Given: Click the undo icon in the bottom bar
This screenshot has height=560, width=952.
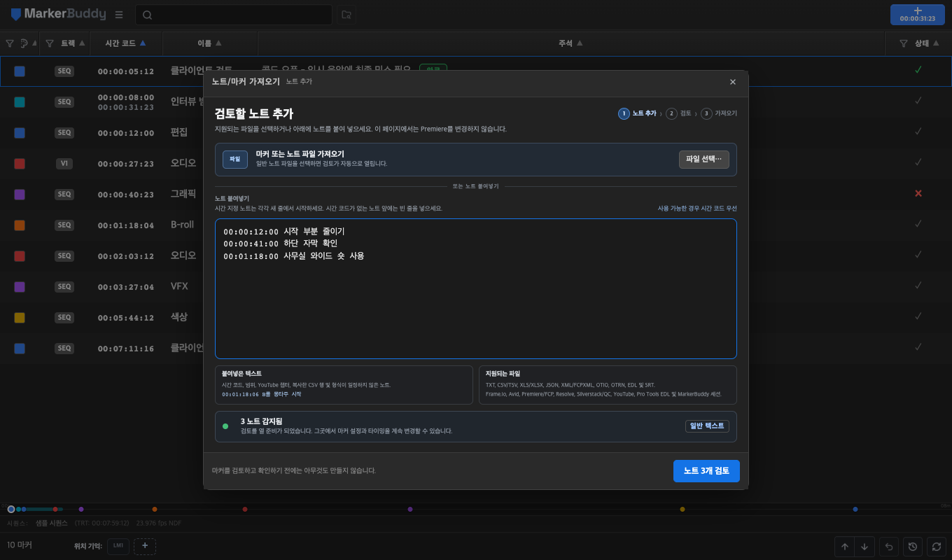Looking at the screenshot, I should tap(889, 547).
